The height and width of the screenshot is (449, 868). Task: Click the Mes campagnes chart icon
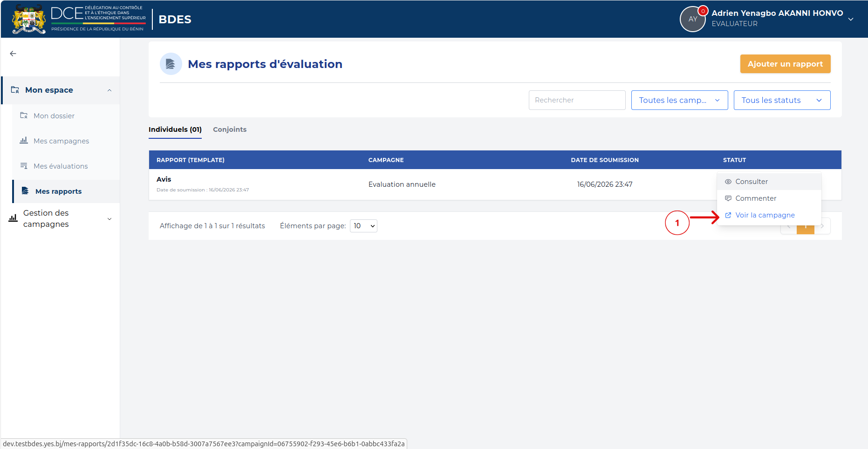coord(24,140)
